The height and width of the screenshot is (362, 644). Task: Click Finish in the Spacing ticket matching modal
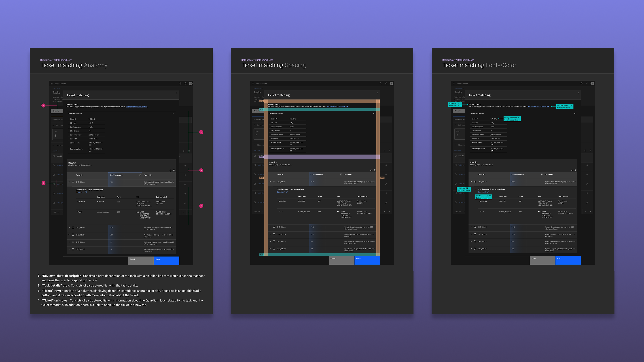[x=367, y=260]
